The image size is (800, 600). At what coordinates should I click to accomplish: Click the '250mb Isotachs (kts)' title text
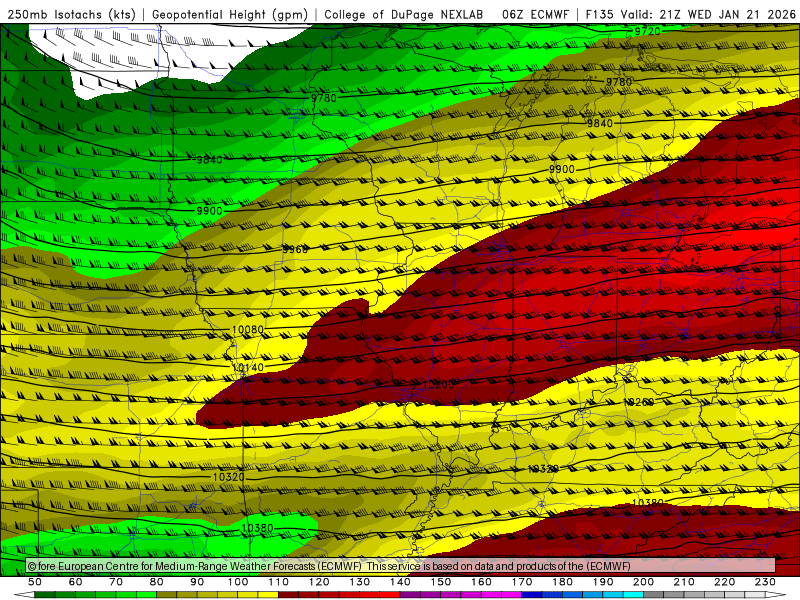[x=72, y=14]
